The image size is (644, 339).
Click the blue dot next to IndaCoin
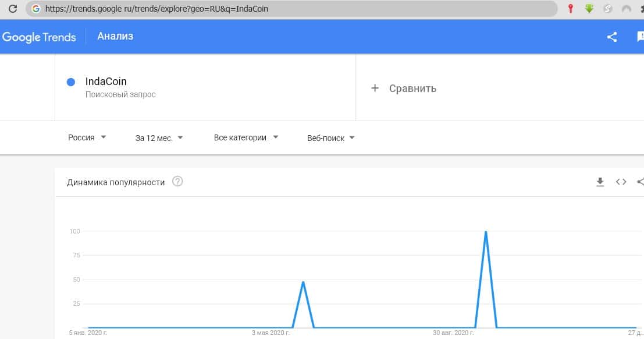click(x=70, y=82)
